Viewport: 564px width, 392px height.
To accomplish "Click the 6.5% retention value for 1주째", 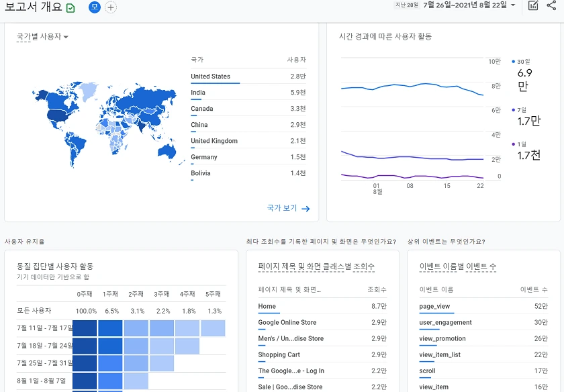I will point(112,311).
